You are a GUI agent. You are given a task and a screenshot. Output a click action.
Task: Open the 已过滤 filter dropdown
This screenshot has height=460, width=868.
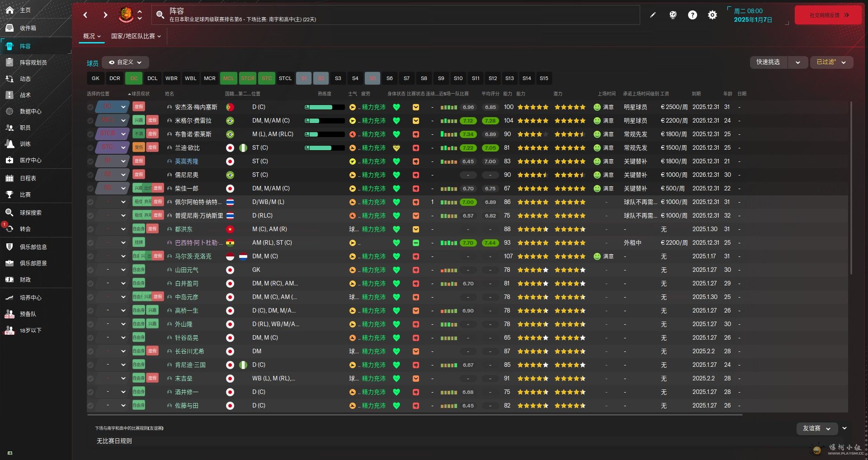[831, 62]
